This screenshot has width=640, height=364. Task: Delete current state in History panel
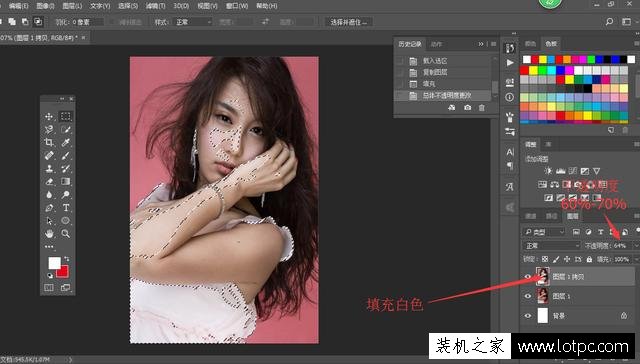click(x=482, y=108)
